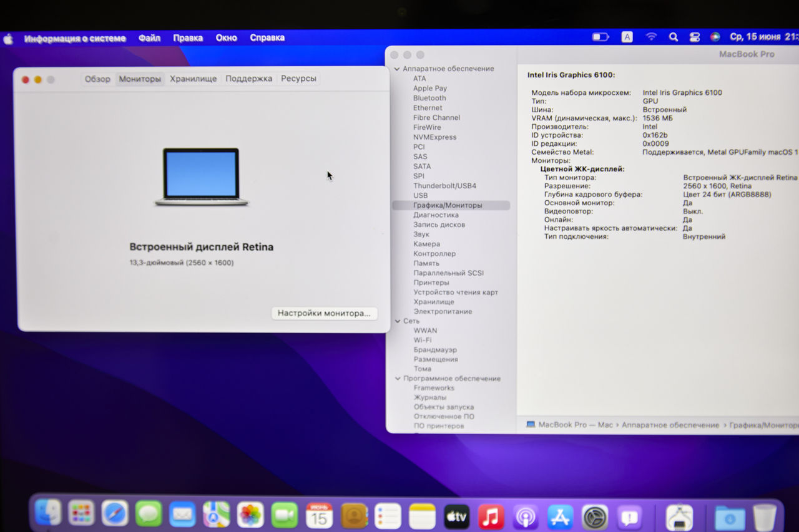Click date and time in menu bar
This screenshot has width=799, height=532.
765,37
